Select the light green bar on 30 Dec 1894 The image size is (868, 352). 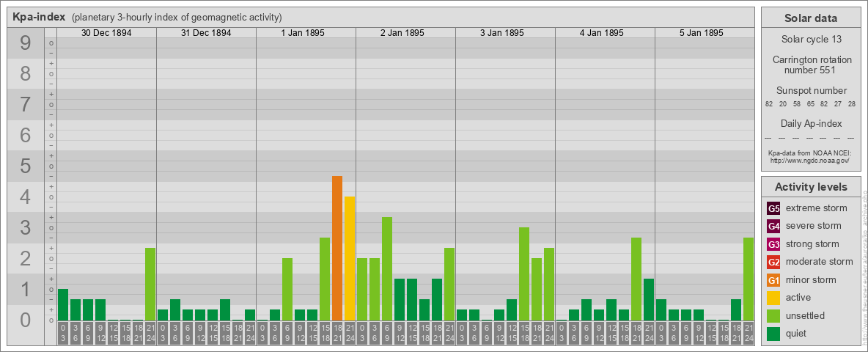[150, 284]
